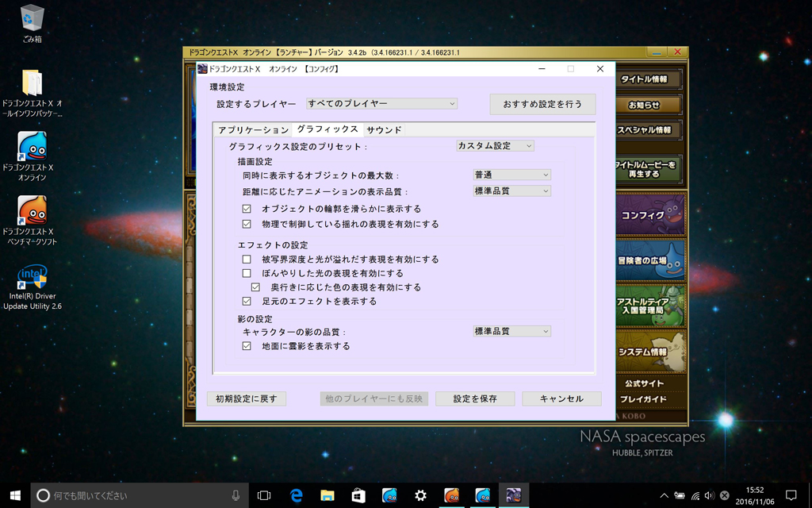The image size is (812, 508).
Task: Click the taskbar clock showing 15:52
Action: [x=755, y=495]
